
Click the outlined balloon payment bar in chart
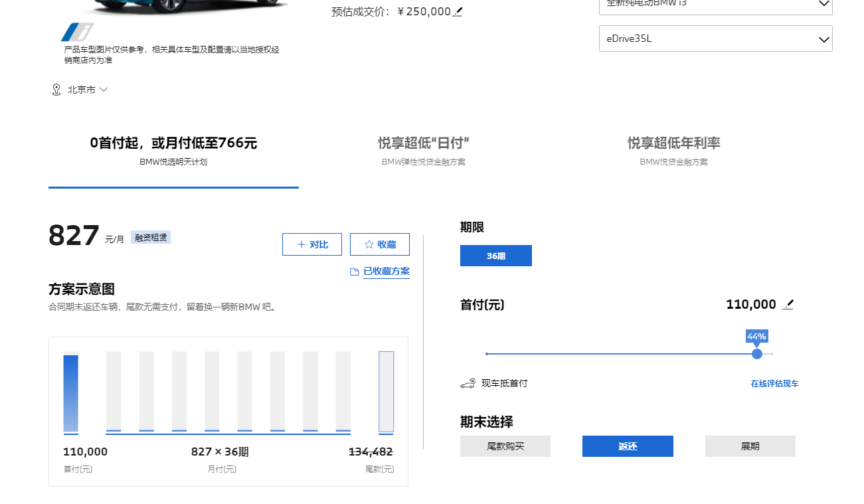[x=387, y=392]
